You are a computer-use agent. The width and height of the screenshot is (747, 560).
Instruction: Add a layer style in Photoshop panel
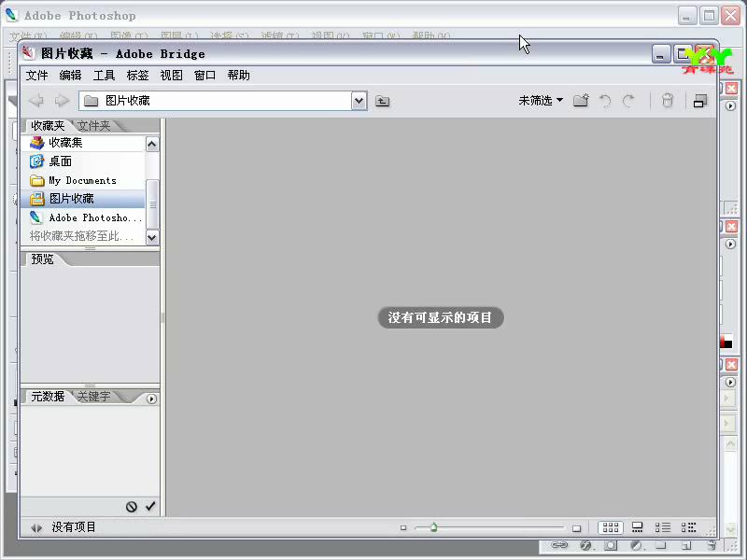(x=586, y=545)
